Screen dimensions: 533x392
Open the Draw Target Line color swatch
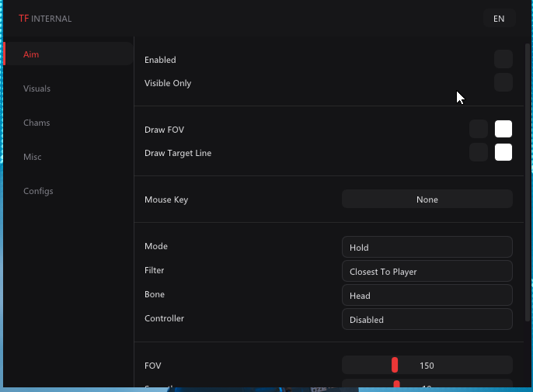(x=503, y=152)
